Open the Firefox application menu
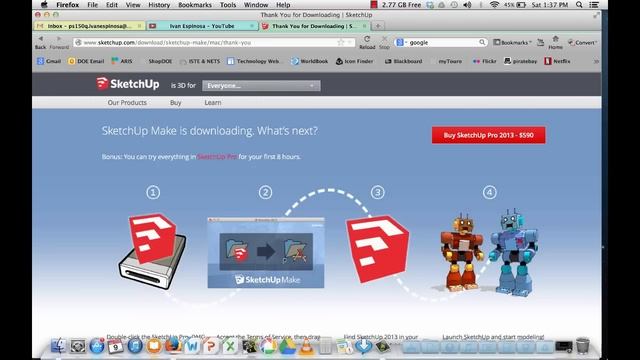Viewport: 640px width, 360px height. (67, 5)
